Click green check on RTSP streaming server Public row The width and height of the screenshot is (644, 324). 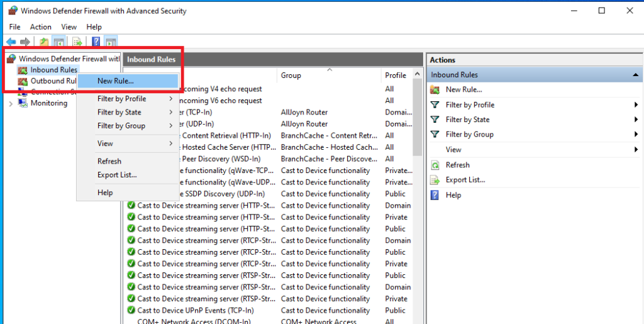(x=131, y=275)
